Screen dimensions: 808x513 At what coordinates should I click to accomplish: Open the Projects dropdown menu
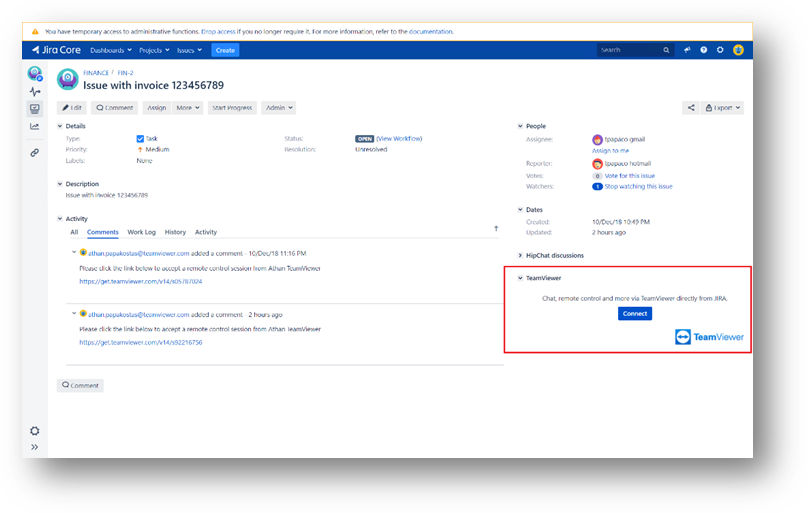pos(154,50)
